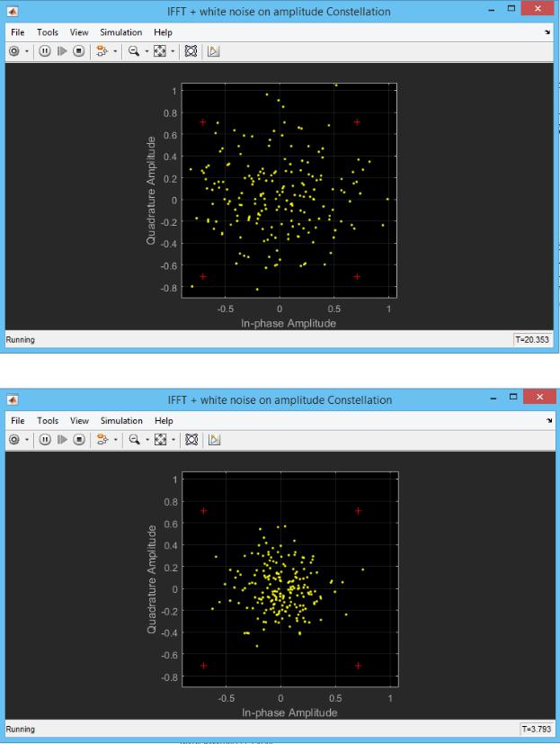Open File menu in T=20.353 window

coord(18,32)
